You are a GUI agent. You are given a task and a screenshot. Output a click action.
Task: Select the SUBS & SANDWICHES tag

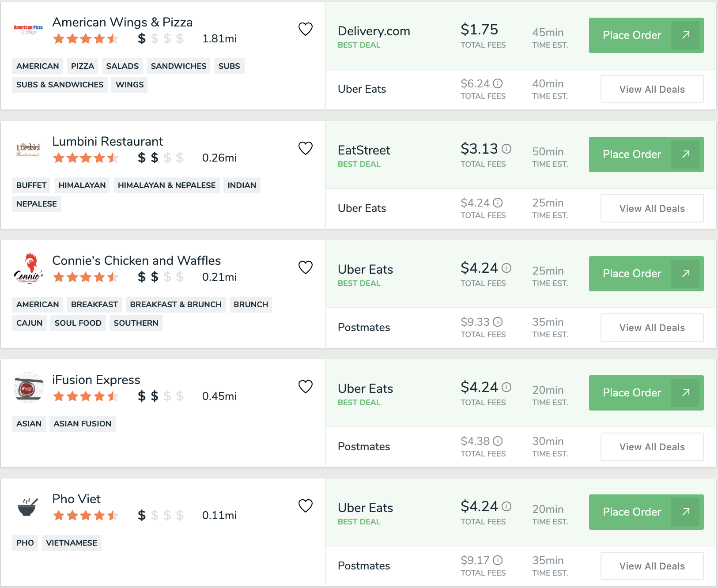click(x=60, y=85)
